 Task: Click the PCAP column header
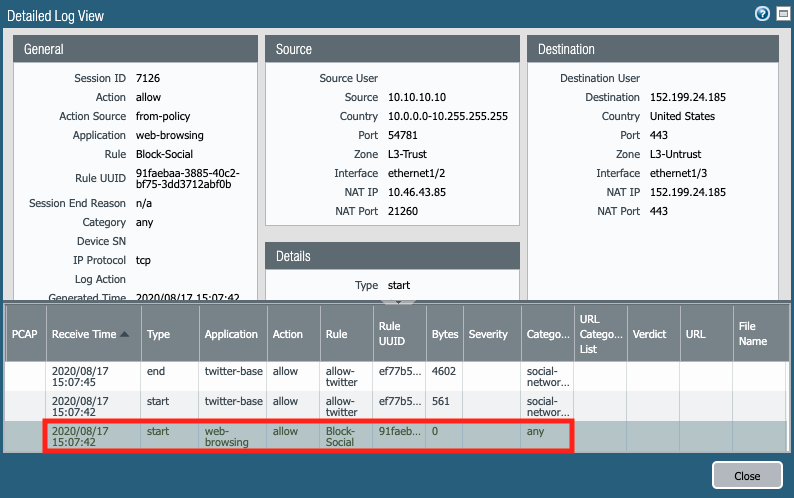pyautogui.click(x=23, y=335)
